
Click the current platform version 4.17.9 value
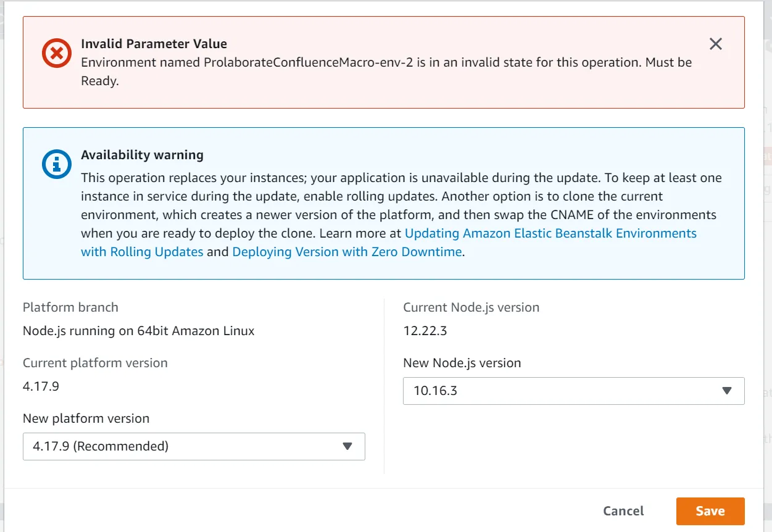(x=41, y=386)
